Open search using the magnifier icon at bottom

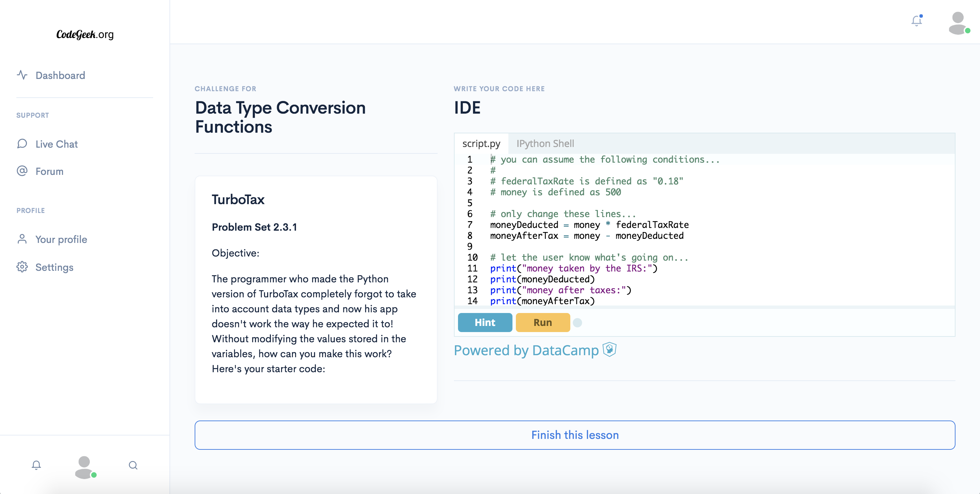click(133, 465)
